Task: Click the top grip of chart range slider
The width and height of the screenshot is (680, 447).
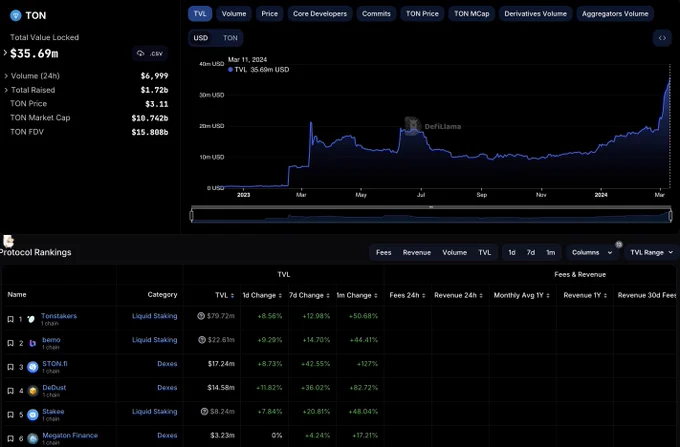Action: (x=431, y=207)
